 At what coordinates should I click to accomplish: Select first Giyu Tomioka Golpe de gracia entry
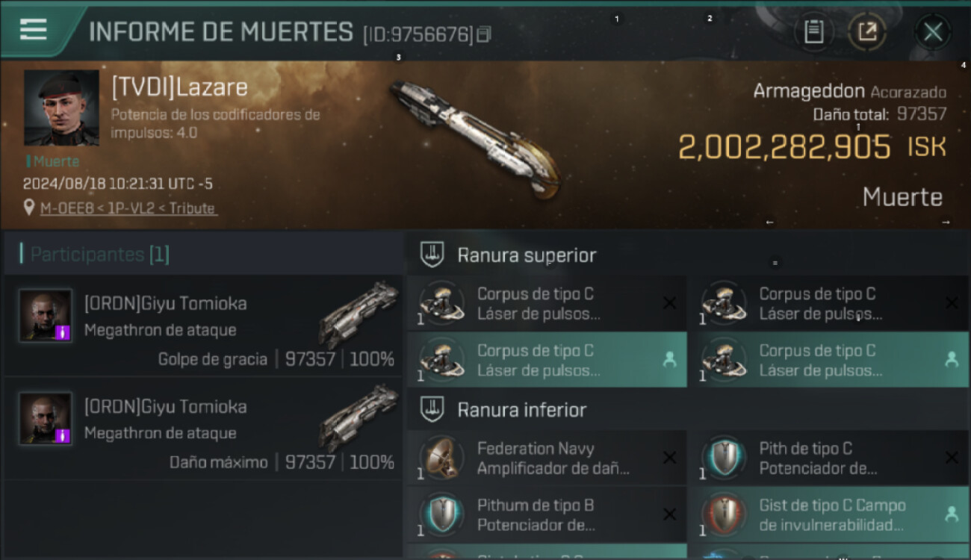(x=203, y=325)
